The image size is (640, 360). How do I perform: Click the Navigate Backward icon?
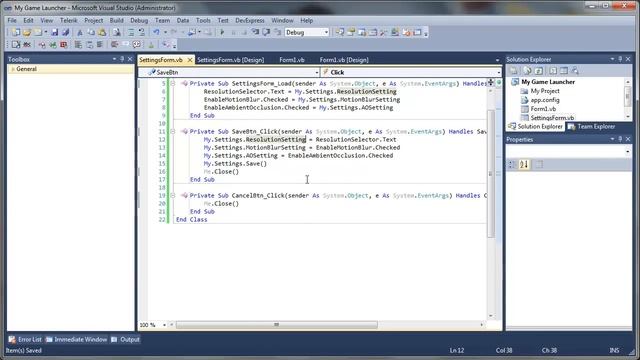[191, 32]
